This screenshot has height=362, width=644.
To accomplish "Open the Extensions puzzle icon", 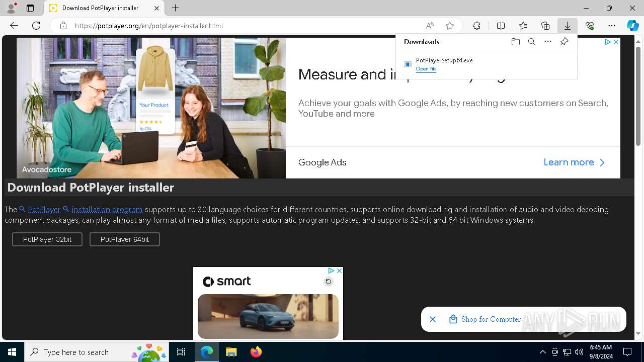I will tap(476, 26).
